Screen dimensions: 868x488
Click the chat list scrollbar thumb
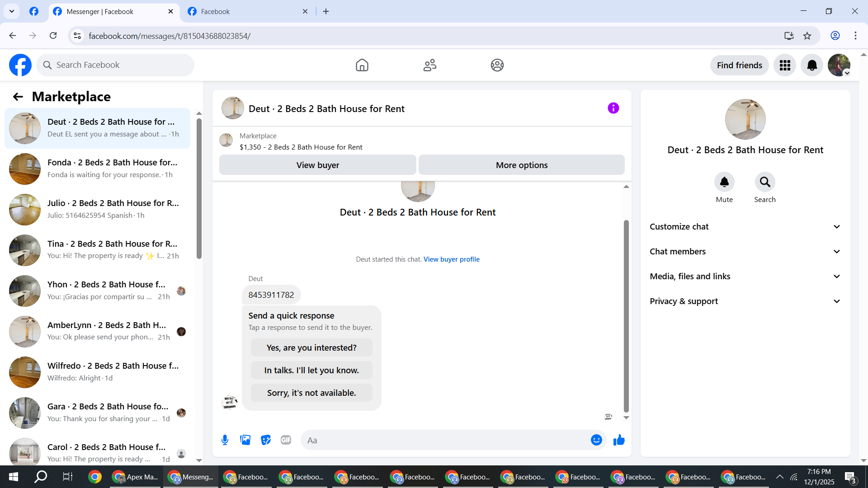tap(199, 188)
